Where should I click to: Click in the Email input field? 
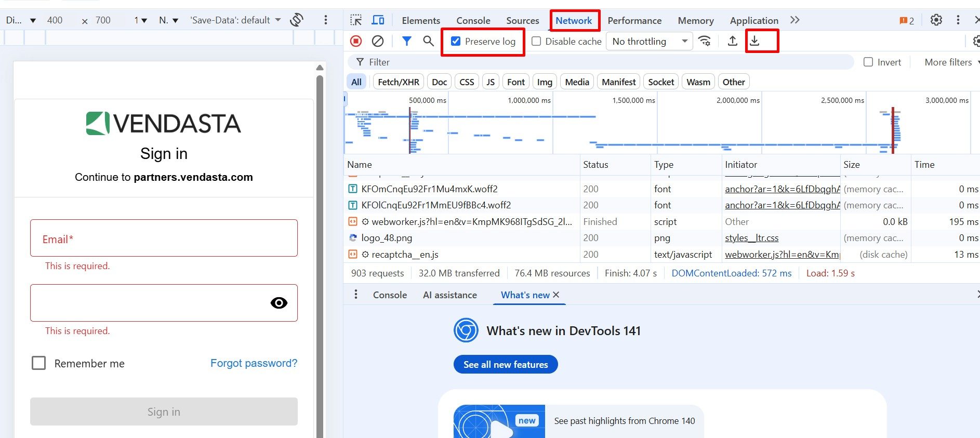click(x=164, y=238)
